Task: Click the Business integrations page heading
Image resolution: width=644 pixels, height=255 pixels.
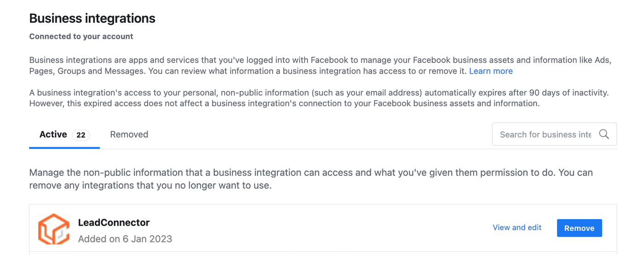Action: pyautogui.click(x=92, y=18)
